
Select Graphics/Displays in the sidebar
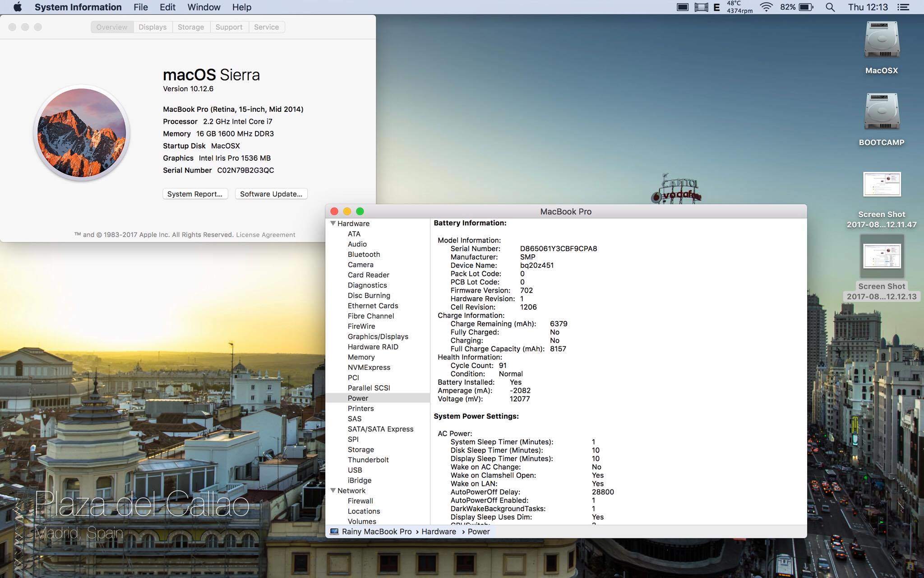pos(378,337)
